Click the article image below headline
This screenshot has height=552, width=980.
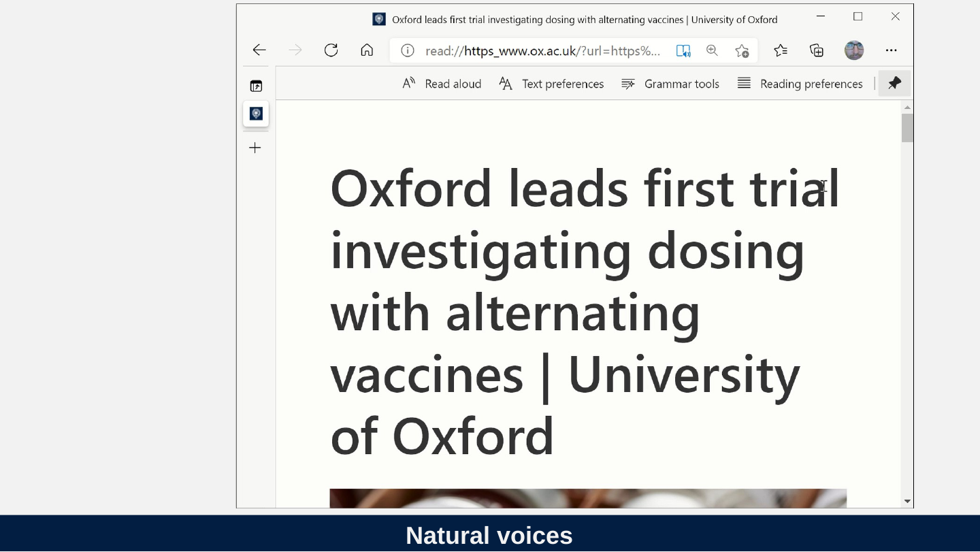pos(588,498)
